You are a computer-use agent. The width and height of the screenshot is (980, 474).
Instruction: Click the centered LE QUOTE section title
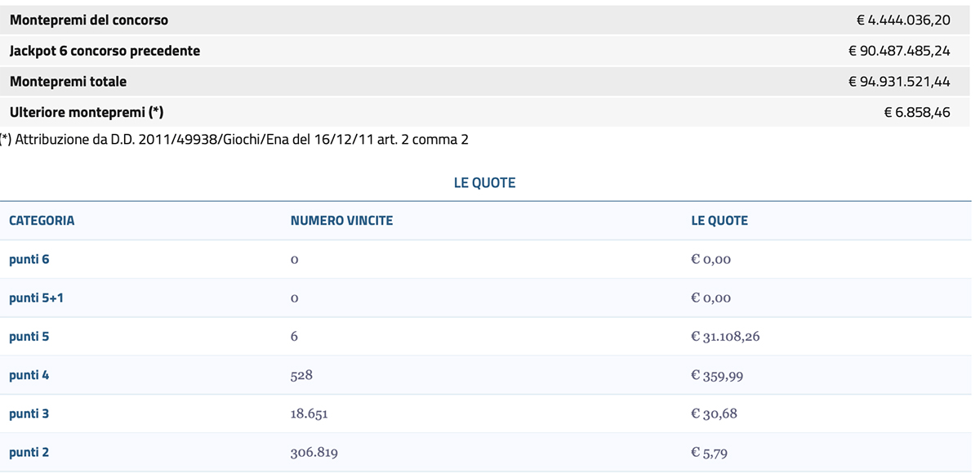pyautogui.click(x=484, y=183)
